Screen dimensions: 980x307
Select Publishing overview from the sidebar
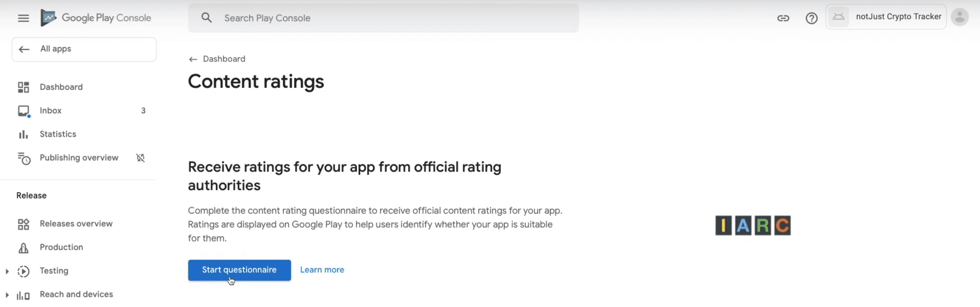click(79, 158)
